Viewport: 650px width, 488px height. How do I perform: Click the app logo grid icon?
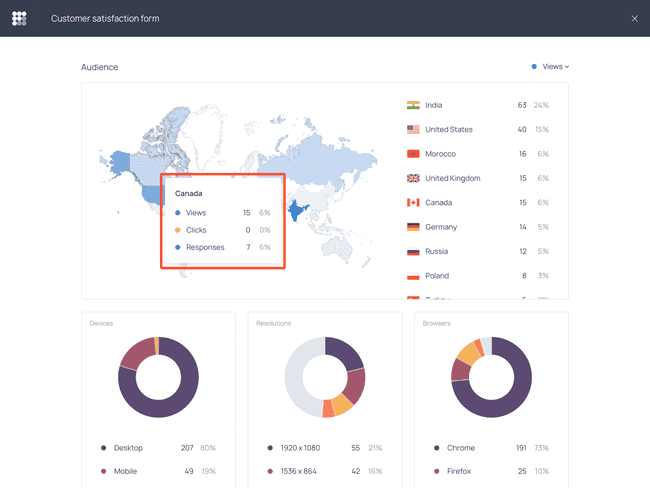[19, 18]
